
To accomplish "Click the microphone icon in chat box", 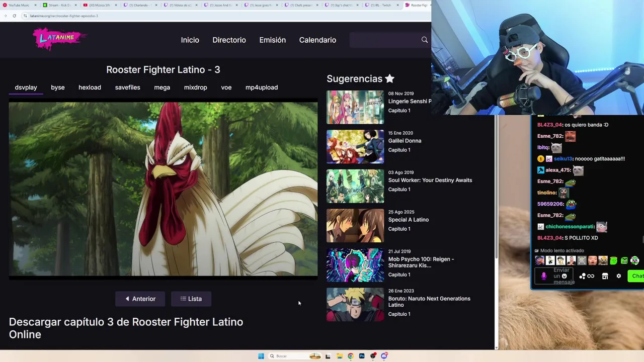I will pos(543,276).
